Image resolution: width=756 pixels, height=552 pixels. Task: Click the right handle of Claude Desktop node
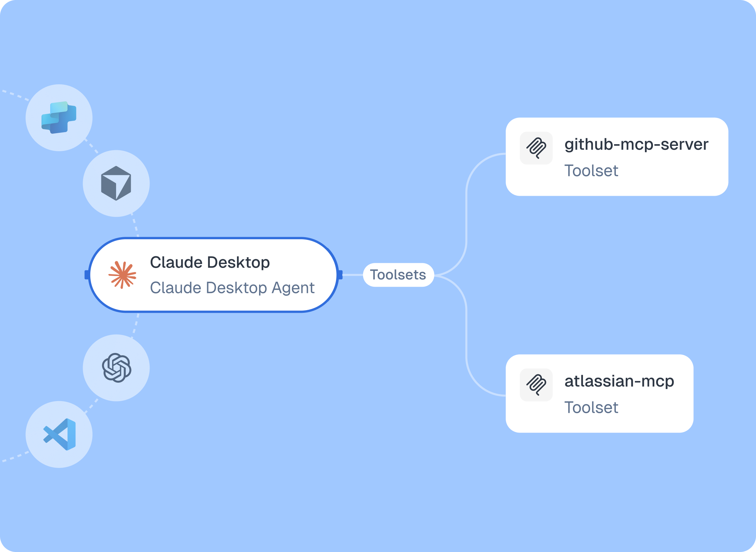click(340, 275)
